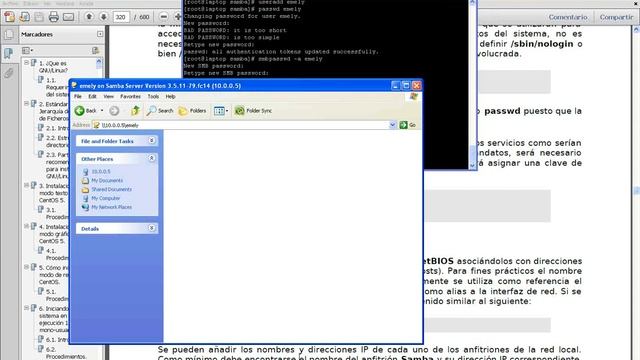Minimize the emely on Samba Server window
The height and width of the screenshot is (360, 640).
[x=395, y=85]
